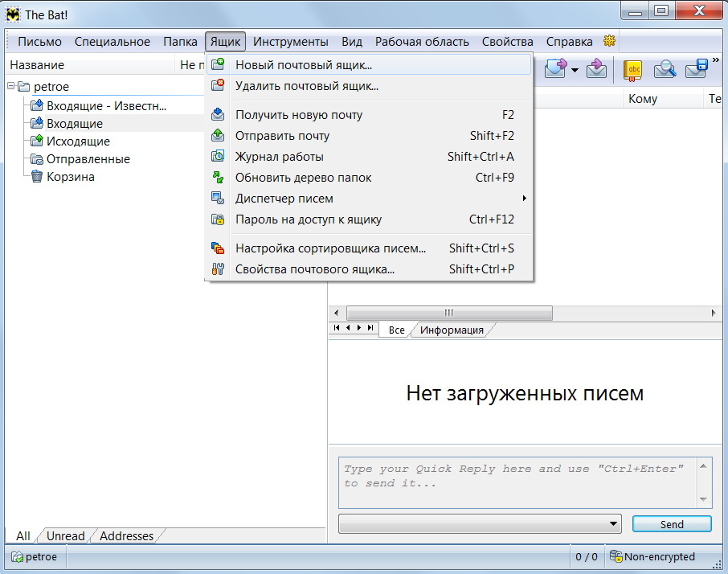Switch to the Unread folder tab
This screenshot has width=728, height=574.
[x=65, y=536]
